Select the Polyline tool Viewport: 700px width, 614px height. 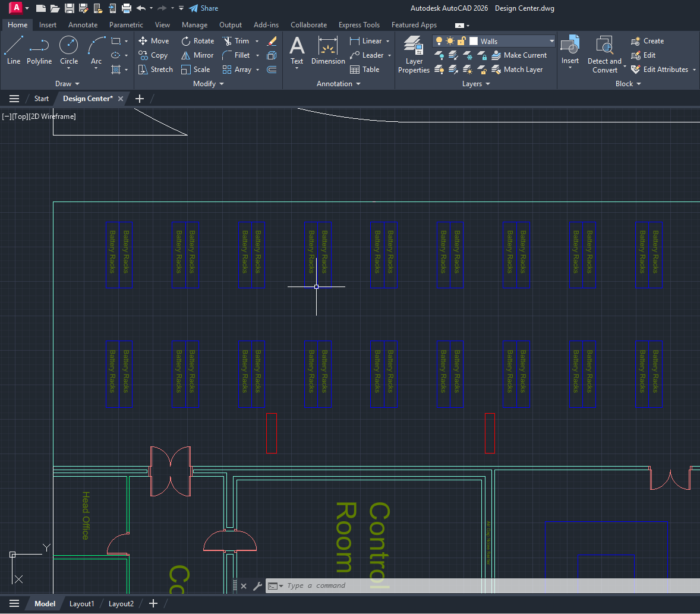click(39, 51)
